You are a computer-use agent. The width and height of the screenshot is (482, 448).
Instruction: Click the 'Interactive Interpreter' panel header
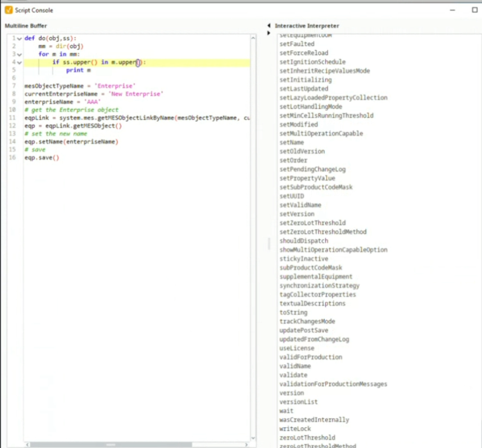(307, 26)
